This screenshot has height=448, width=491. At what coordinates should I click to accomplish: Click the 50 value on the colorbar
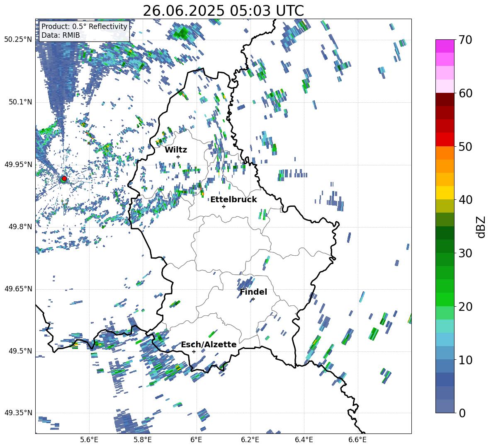(x=465, y=147)
